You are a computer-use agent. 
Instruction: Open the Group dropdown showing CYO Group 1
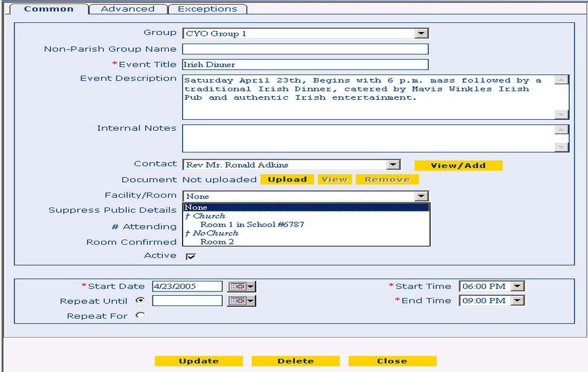coord(422,33)
